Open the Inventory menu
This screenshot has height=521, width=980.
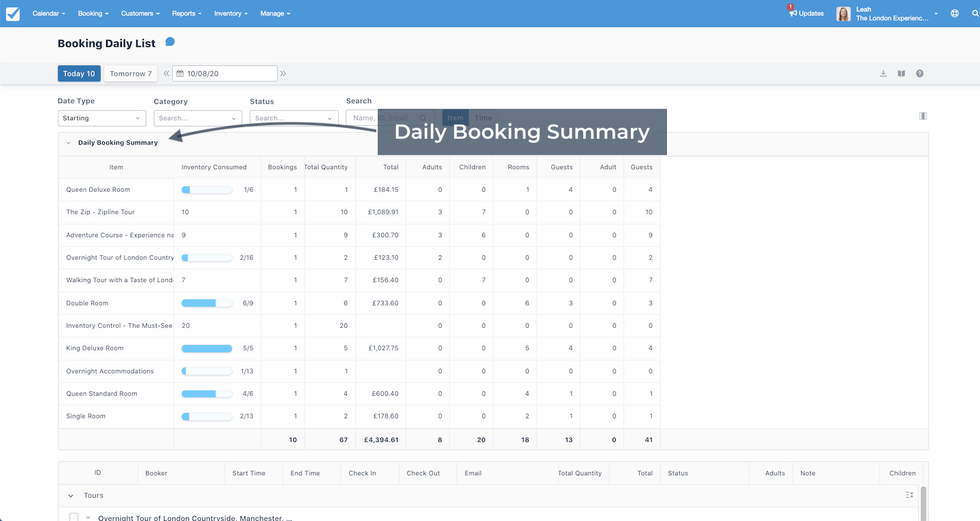(x=231, y=14)
